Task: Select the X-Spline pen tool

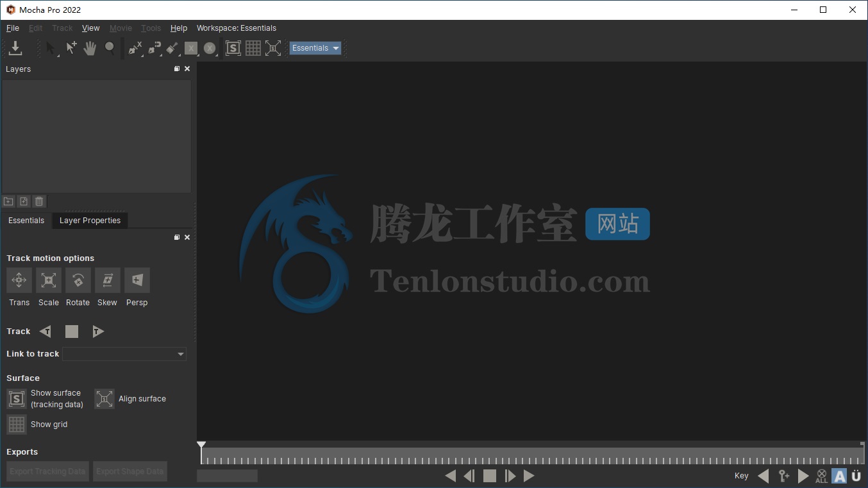Action: (135, 48)
